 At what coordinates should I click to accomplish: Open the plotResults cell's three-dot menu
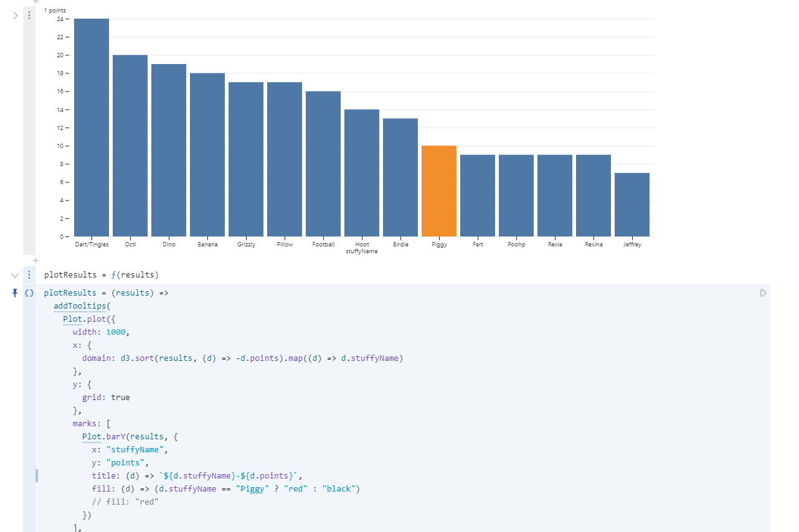click(29, 275)
